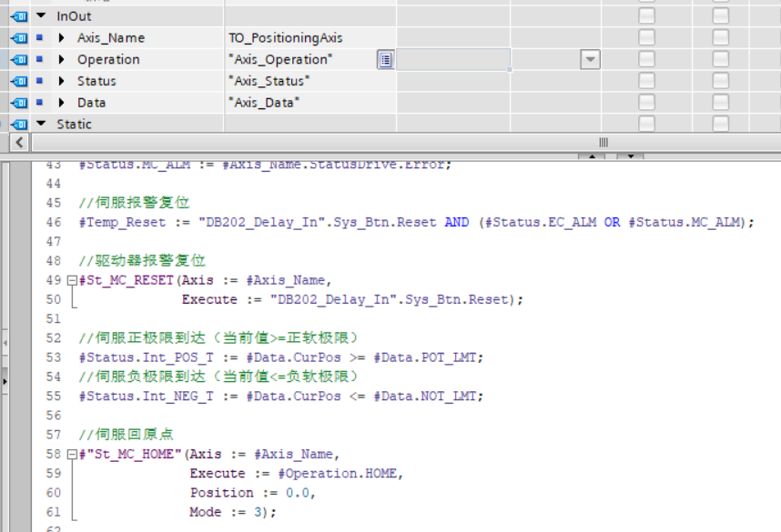
Task: Tick the first checkbox in the Axis_Name row
Action: (x=646, y=38)
